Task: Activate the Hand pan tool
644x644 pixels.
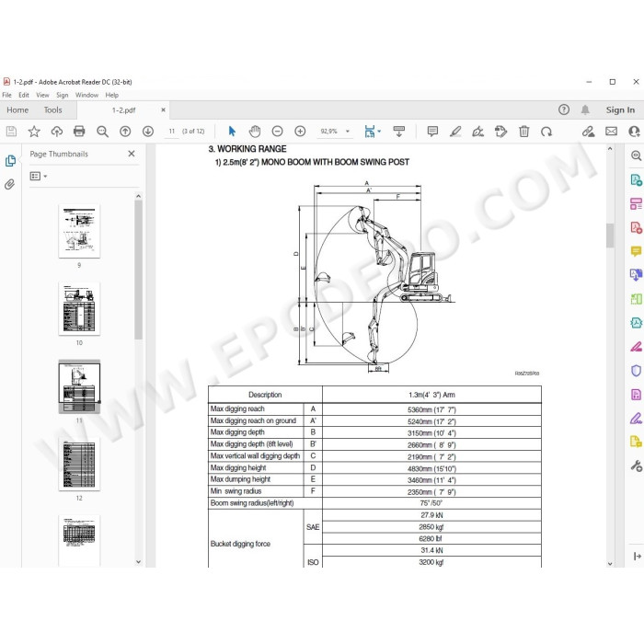Action: (255, 132)
